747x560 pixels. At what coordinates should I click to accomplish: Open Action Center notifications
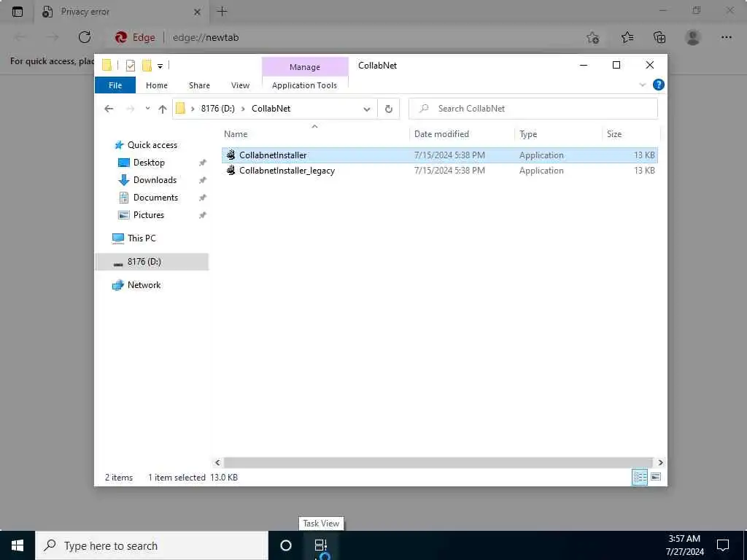point(723,545)
